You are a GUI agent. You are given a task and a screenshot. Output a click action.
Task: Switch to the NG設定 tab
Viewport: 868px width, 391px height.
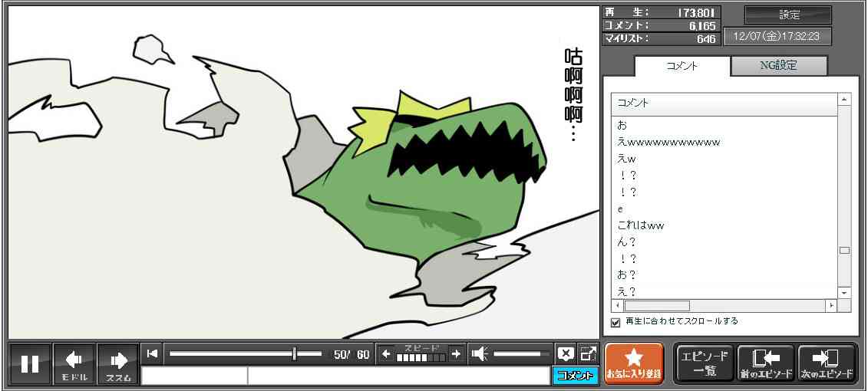[778, 66]
